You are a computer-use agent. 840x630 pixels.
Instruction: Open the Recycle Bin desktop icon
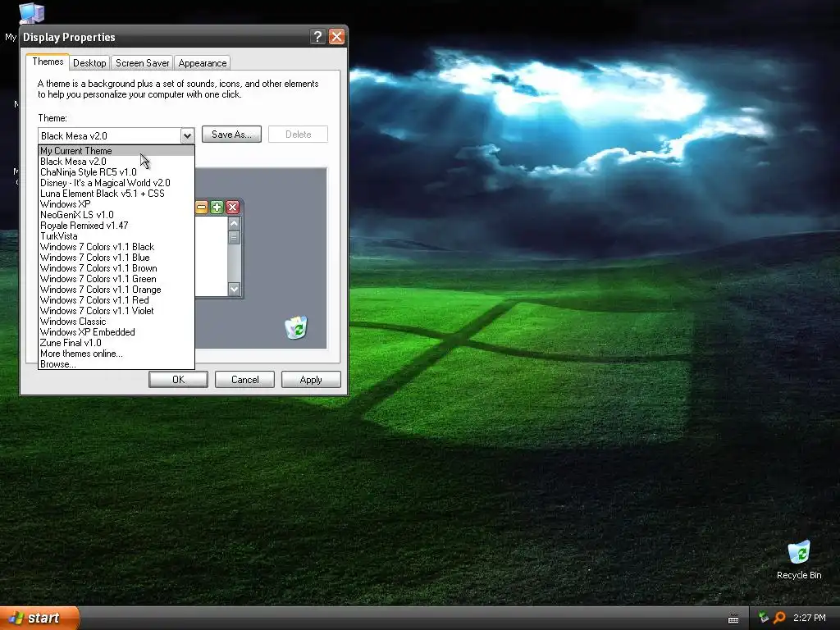point(799,559)
